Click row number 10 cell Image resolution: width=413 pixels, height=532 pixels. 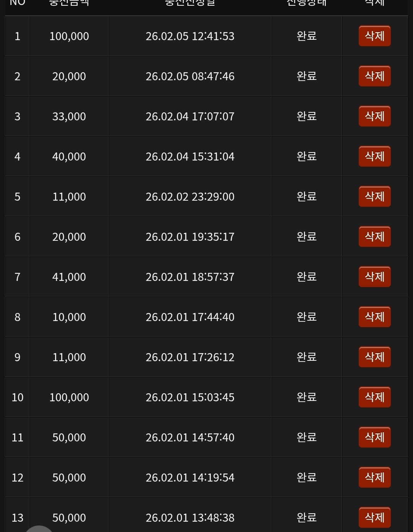(x=18, y=397)
